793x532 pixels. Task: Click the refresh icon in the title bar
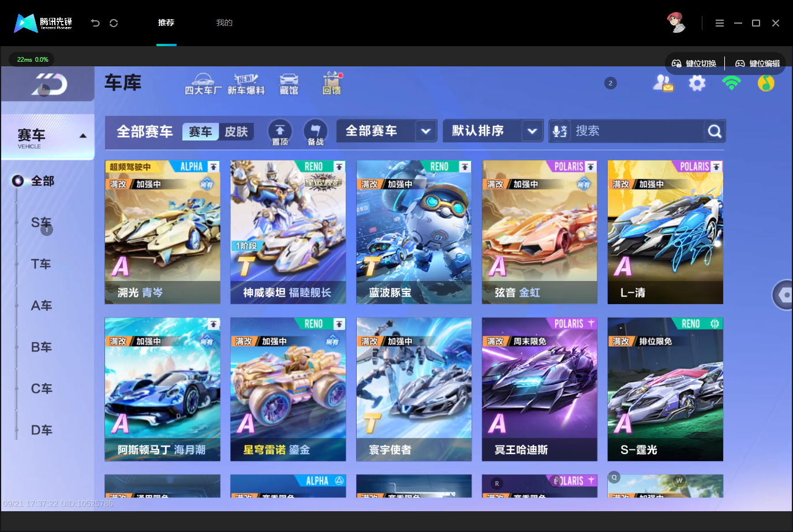tap(114, 23)
